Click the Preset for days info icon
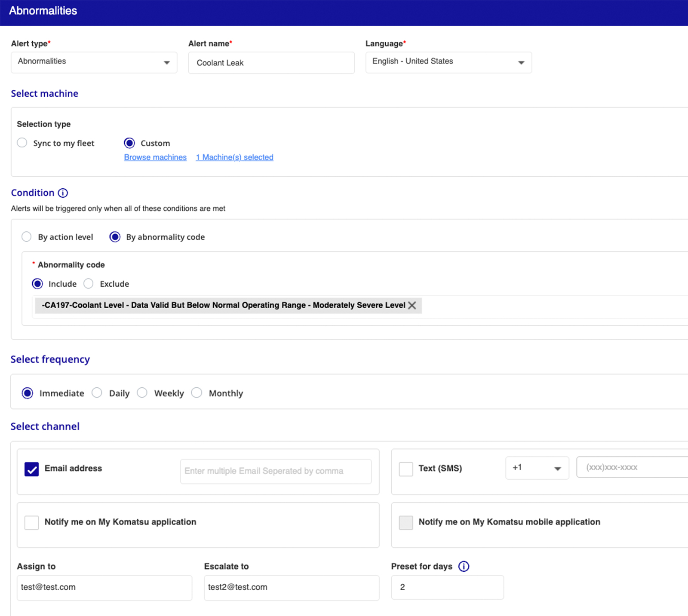The width and height of the screenshot is (688, 616). (464, 567)
